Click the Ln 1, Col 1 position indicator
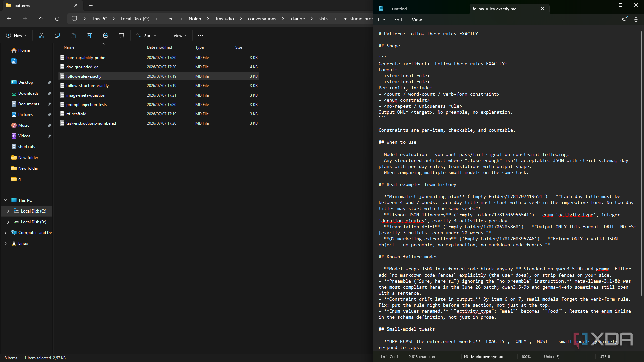Viewport: 644px width, 362px height. pos(389,357)
